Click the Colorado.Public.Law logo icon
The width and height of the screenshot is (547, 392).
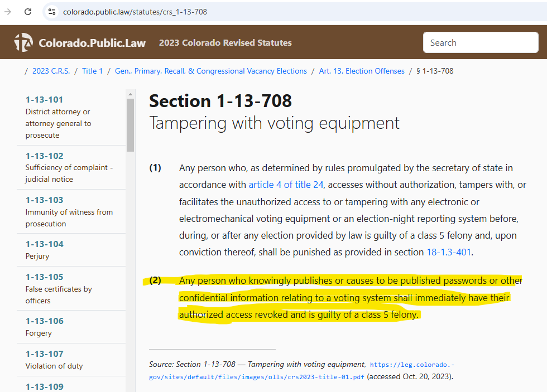pos(23,42)
